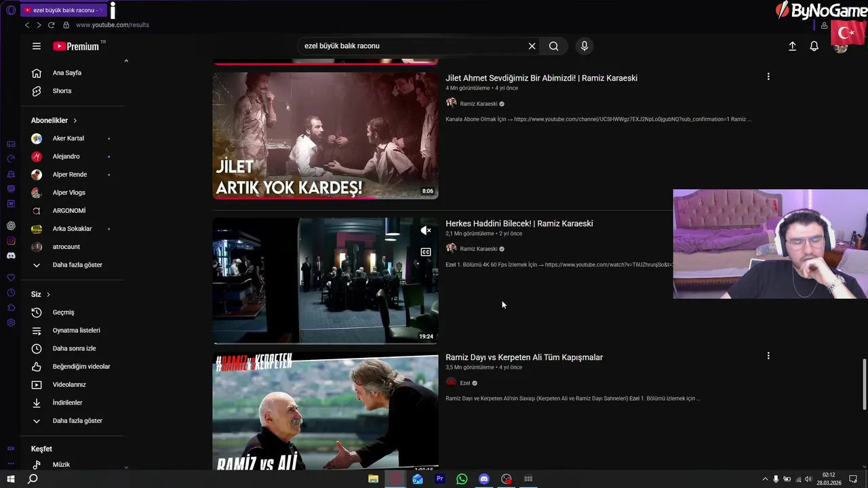Open the Ezel channel link
Viewport: 868px width, 488px height.
465,383
